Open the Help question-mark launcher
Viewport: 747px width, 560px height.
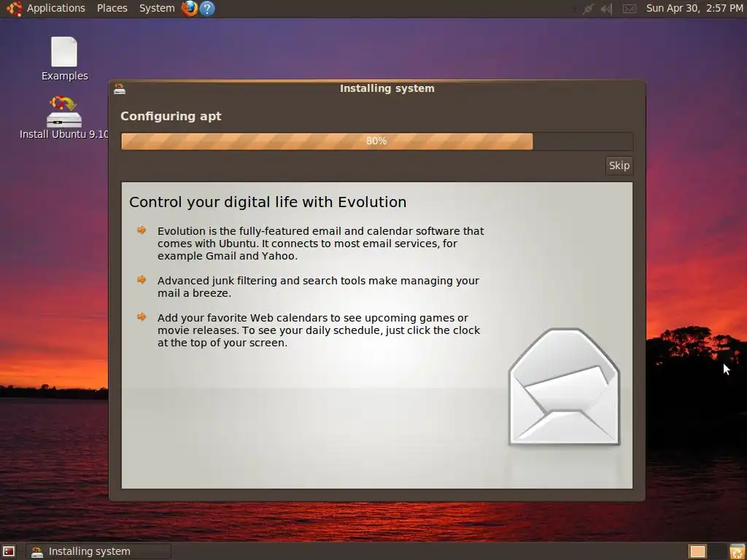point(207,8)
